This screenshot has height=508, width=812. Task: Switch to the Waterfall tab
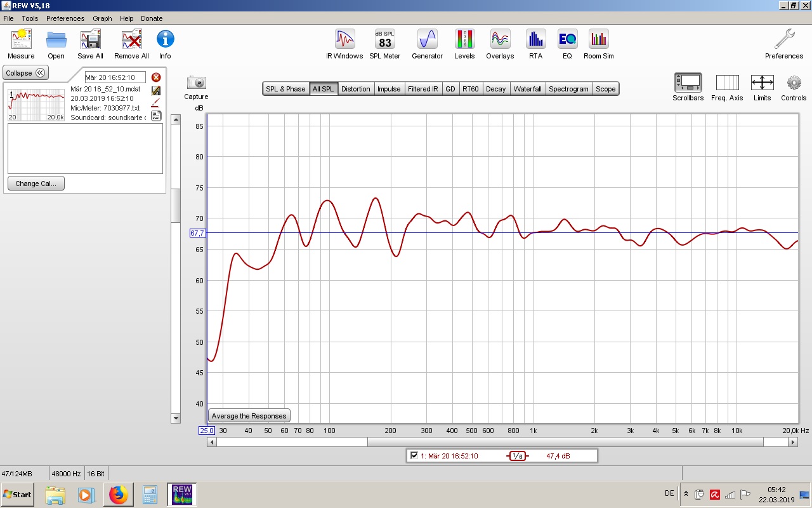tap(527, 89)
